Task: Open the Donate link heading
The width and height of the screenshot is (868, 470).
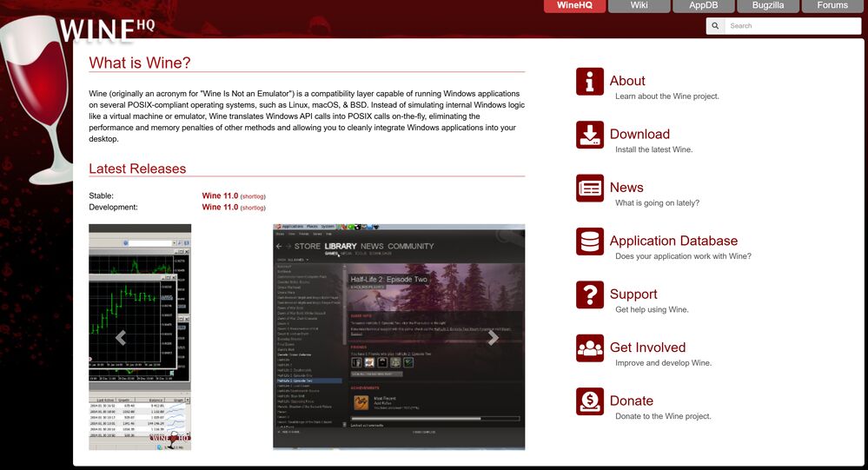Action: coord(631,400)
